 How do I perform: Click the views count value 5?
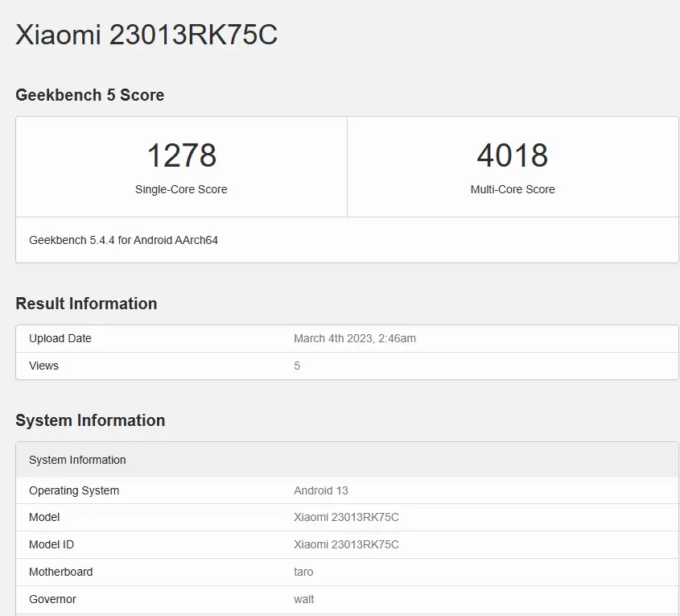pos(297,366)
